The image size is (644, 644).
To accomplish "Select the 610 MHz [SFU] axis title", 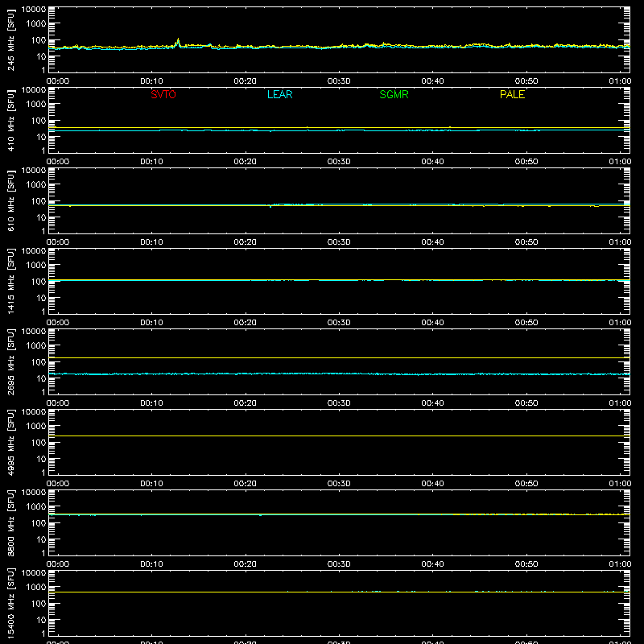I will 11,200.
